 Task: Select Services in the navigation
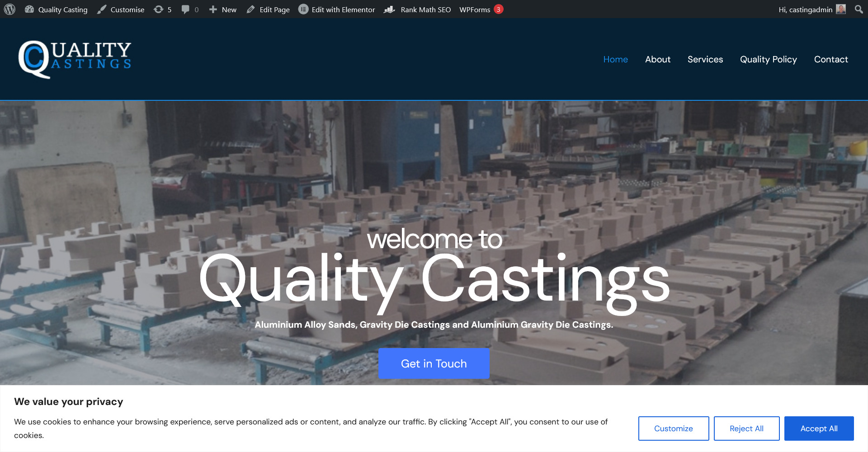point(705,59)
